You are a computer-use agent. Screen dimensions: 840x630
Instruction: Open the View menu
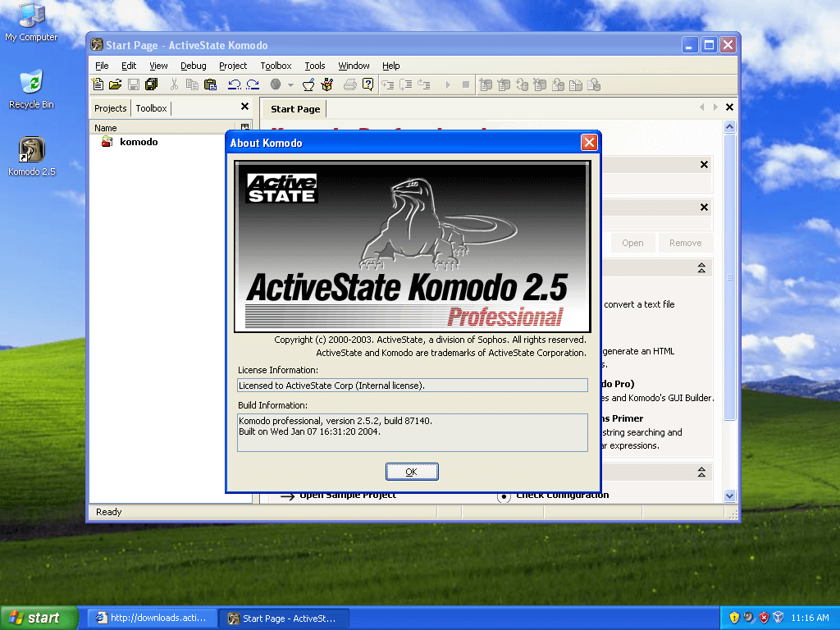coord(158,66)
